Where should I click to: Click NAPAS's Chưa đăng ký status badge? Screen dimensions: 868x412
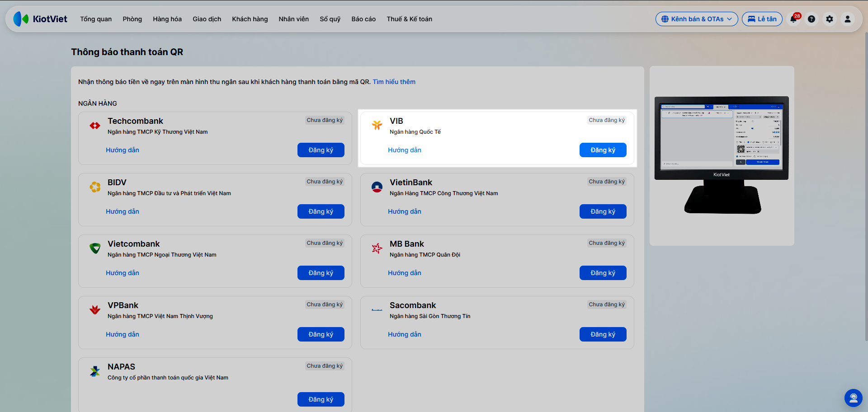pos(325,366)
